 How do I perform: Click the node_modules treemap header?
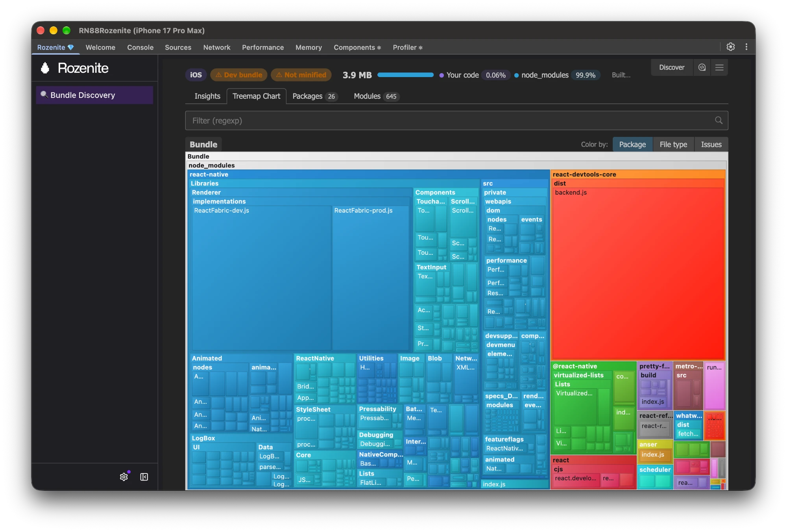[456, 165]
